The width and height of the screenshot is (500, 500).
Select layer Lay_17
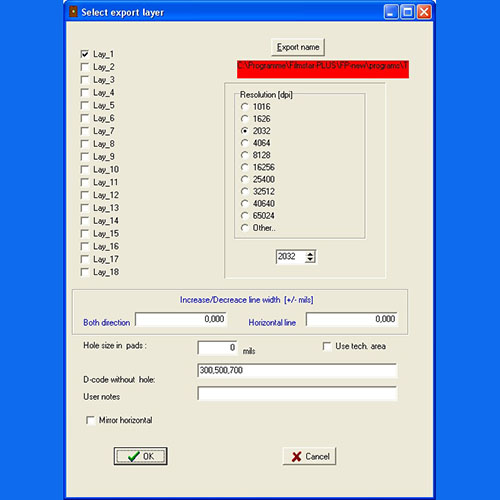pyautogui.click(x=85, y=259)
